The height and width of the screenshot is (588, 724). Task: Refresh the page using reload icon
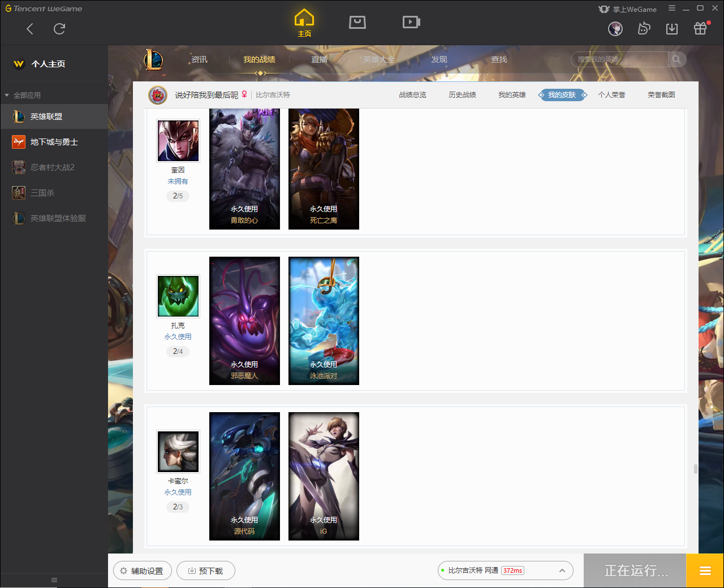[x=59, y=29]
